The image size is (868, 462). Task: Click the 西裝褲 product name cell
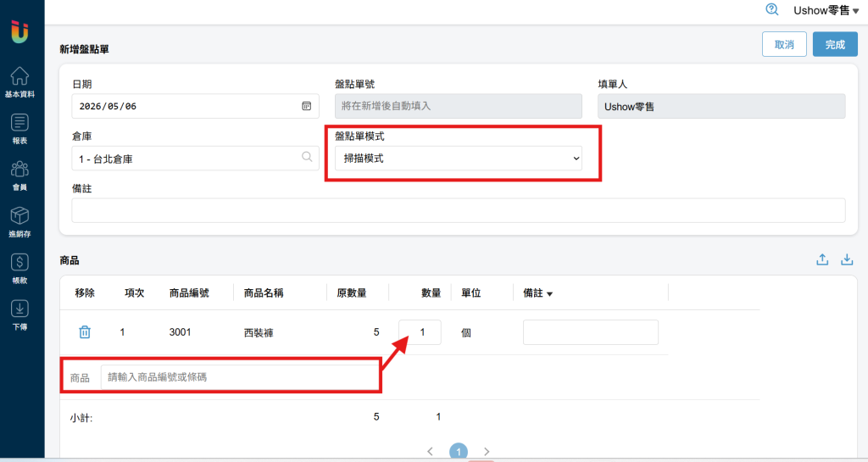click(259, 332)
